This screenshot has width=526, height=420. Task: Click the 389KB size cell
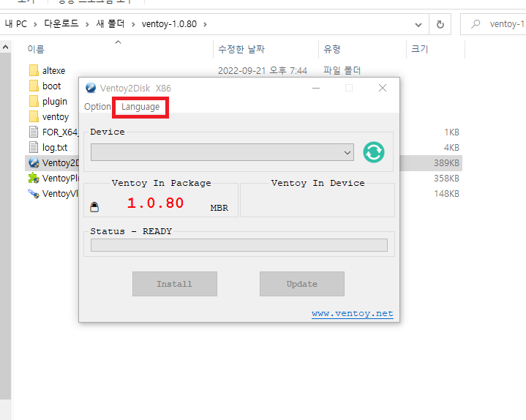tap(446, 163)
